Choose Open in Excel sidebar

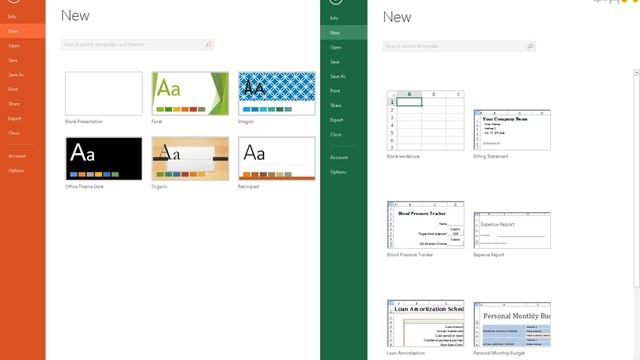coord(336,47)
